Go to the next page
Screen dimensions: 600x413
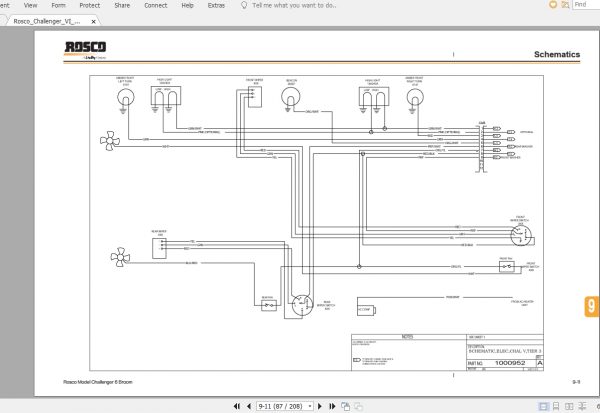pos(320,406)
